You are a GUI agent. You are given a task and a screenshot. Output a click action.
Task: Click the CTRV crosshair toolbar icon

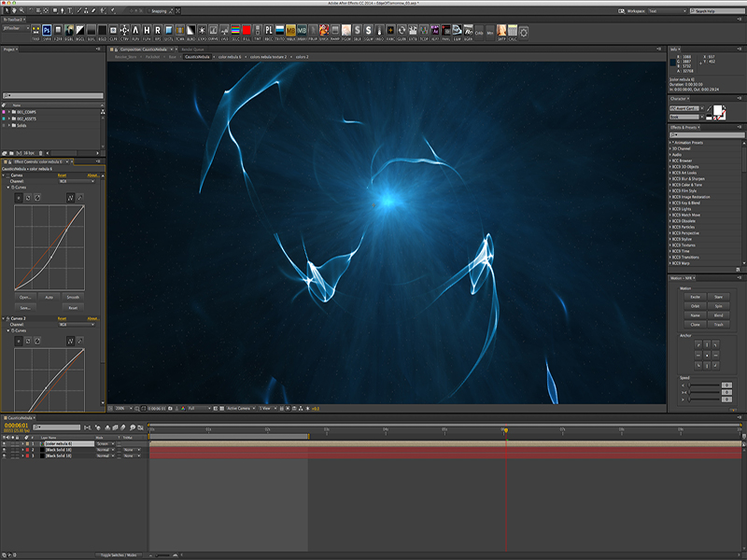pyautogui.click(x=122, y=32)
